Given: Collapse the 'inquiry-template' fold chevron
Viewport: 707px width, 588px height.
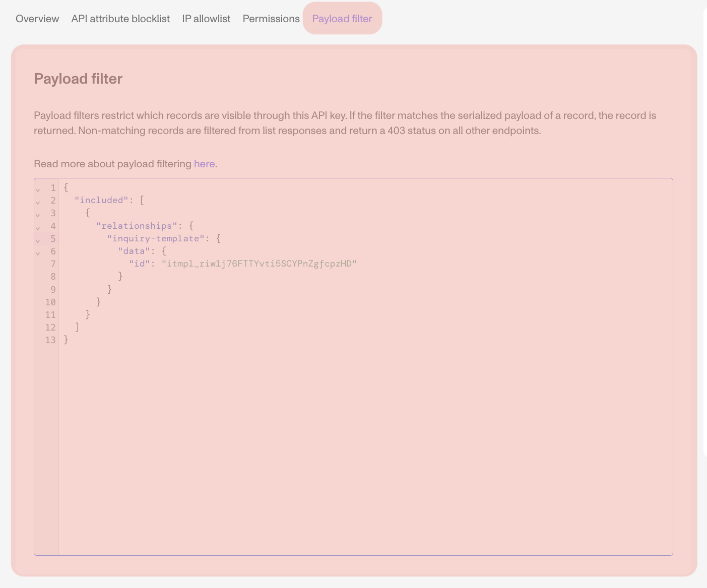Looking at the screenshot, I should click(38, 240).
